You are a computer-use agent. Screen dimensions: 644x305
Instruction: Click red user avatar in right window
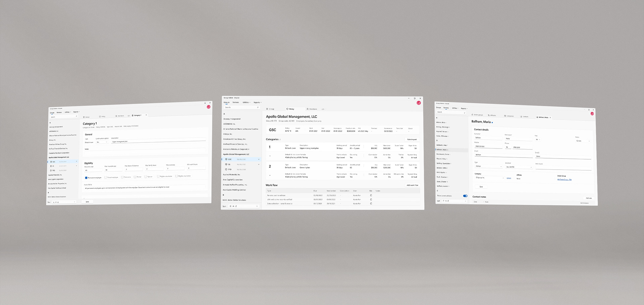(x=592, y=114)
